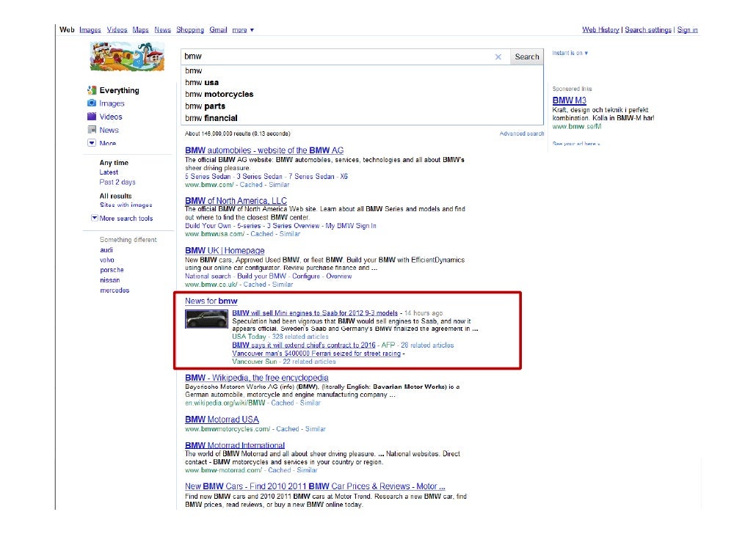This screenshot has width=756, height=534.
Task: Open Search settings link
Action: coord(648,30)
